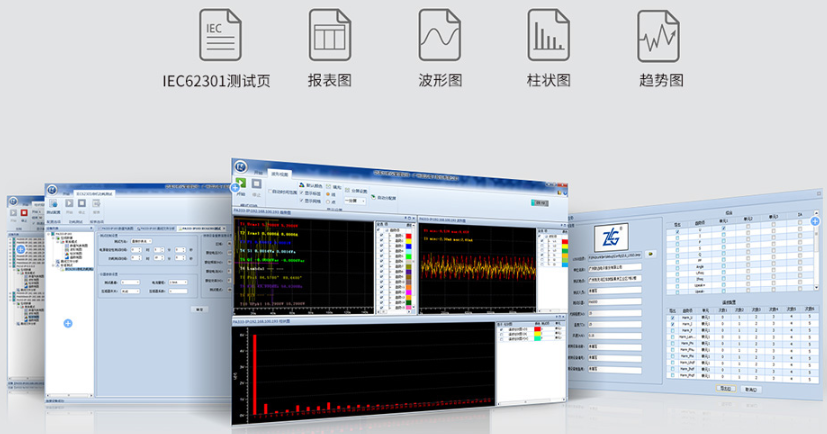Select the 柱状图 bar chart icon
This screenshot has height=434, width=827.
(549, 35)
